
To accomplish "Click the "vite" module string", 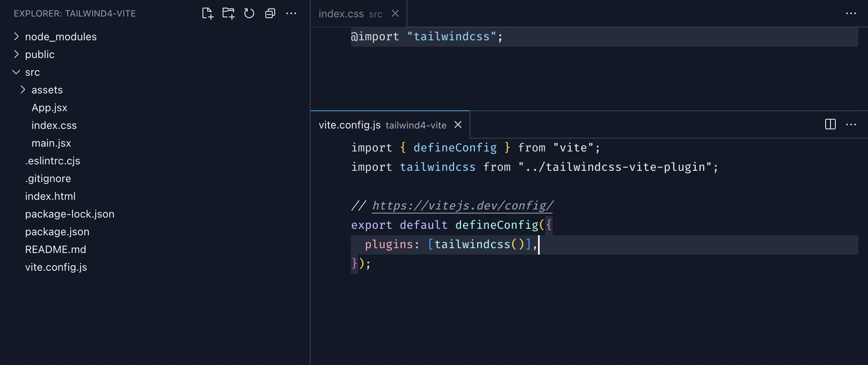I will point(573,147).
